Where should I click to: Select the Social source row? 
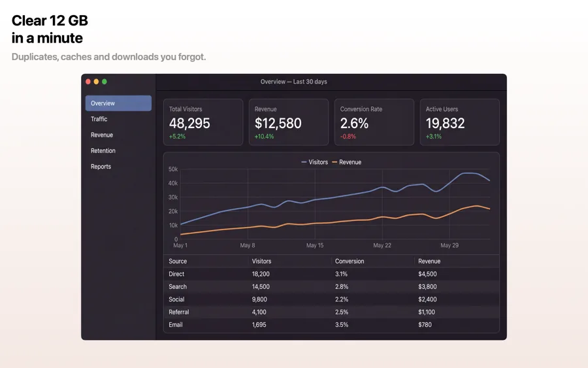pos(331,299)
